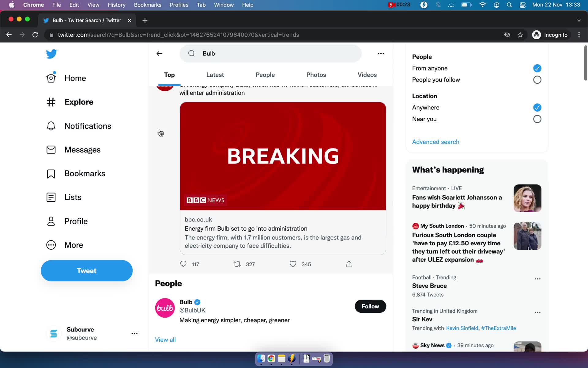This screenshot has height=368, width=588.
Task: Open search options three-dot menu
Action: point(381,54)
